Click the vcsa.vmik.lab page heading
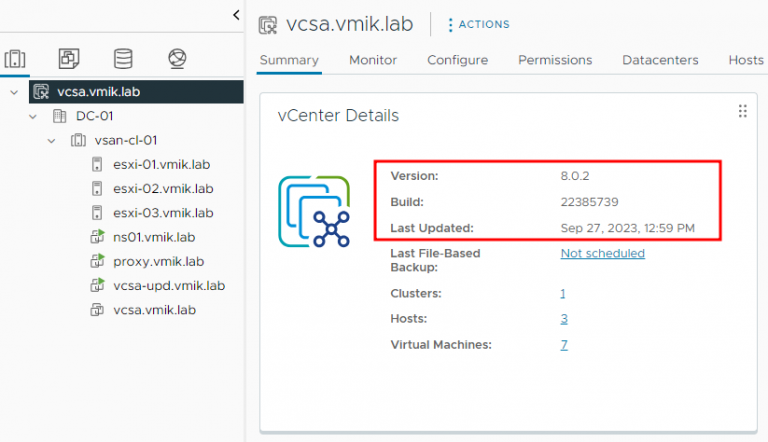This screenshot has width=768, height=442. click(x=349, y=24)
